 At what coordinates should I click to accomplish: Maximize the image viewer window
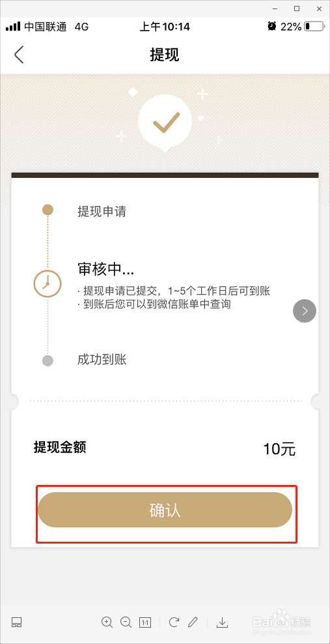(x=297, y=8)
